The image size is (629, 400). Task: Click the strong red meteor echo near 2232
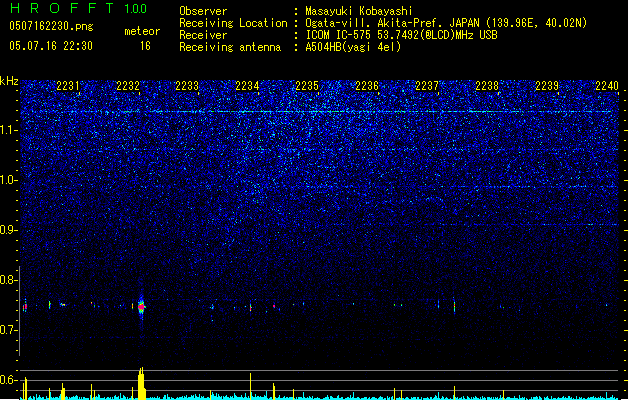[x=141, y=307]
